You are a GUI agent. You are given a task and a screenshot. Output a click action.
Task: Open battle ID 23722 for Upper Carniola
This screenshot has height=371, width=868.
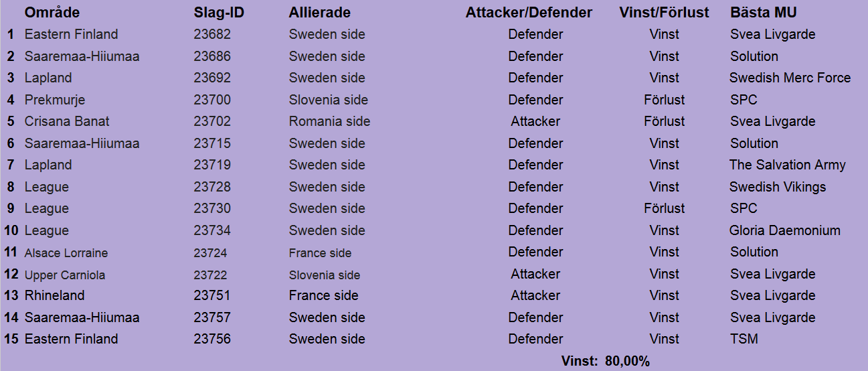pyautogui.click(x=210, y=275)
